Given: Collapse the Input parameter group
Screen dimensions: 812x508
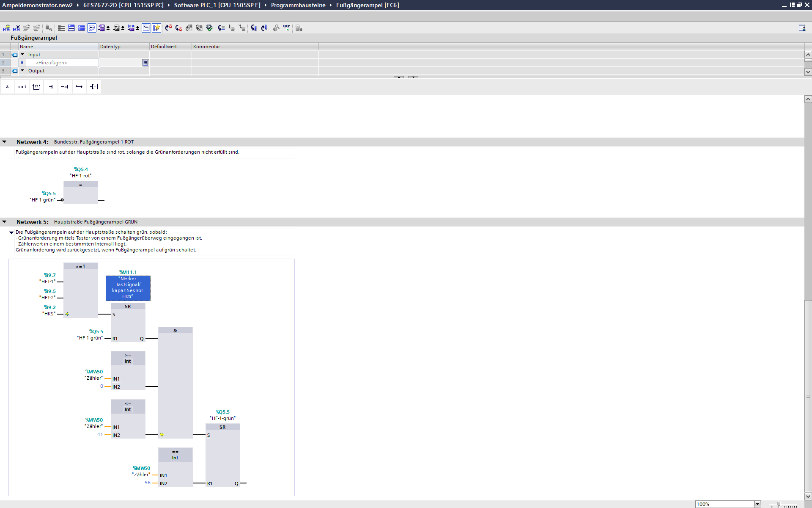Looking at the screenshot, I should click(22, 55).
